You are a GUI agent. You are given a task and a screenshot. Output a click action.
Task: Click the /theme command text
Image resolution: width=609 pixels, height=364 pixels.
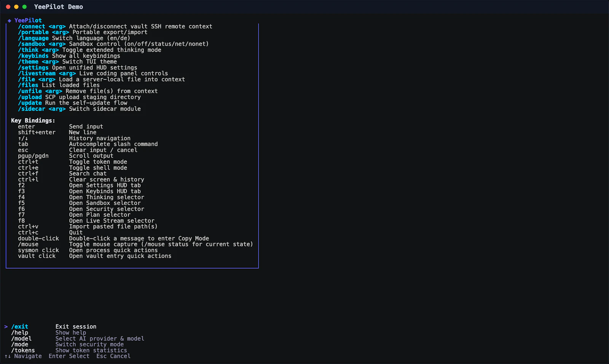[x=28, y=62]
